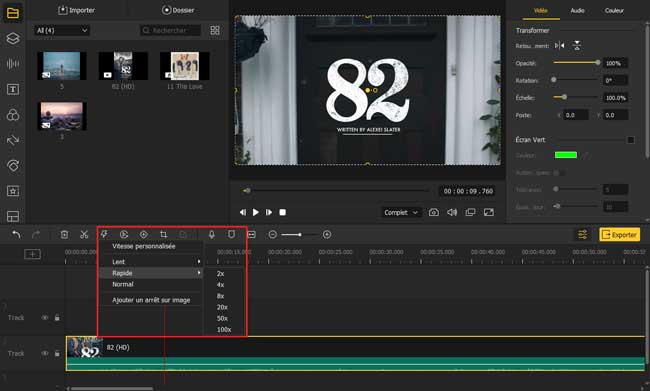
Task: Open the Text tool panel
Action: point(13,89)
